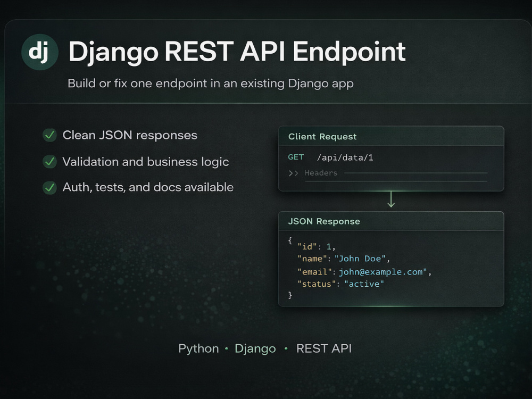Click the Client Request panel header
532x399 pixels.
click(x=391, y=136)
